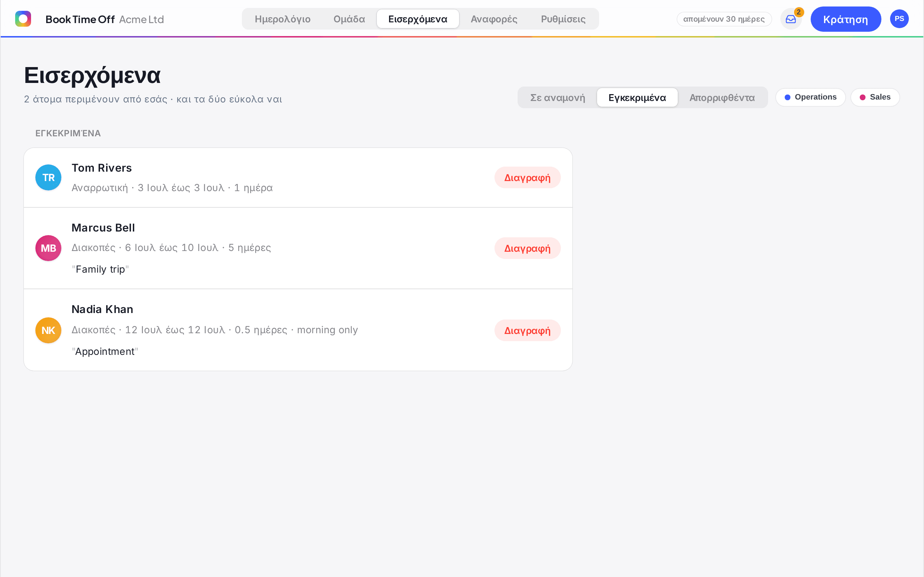Open the PS user profile avatar
Image resolution: width=924 pixels, height=577 pixels.
click(x=899, y=19)
